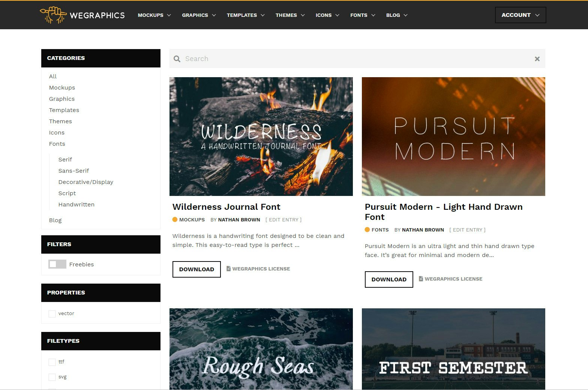Screen dimensions: 588x390
Task: Open the Themes menu in navbar
Action: tap(290, 15)
